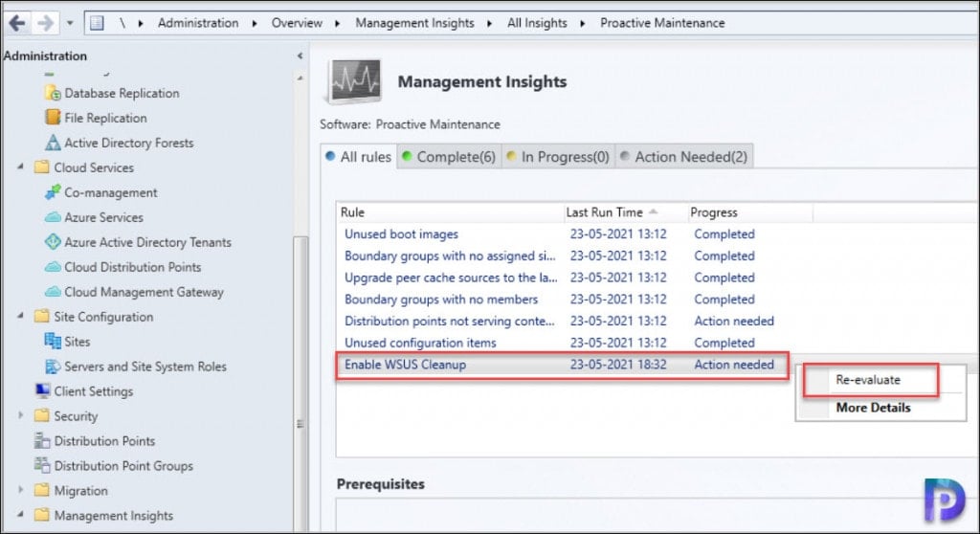Click Azure Active Directory Tenants icon
The image size is (980, 534).
coord(54,242)
